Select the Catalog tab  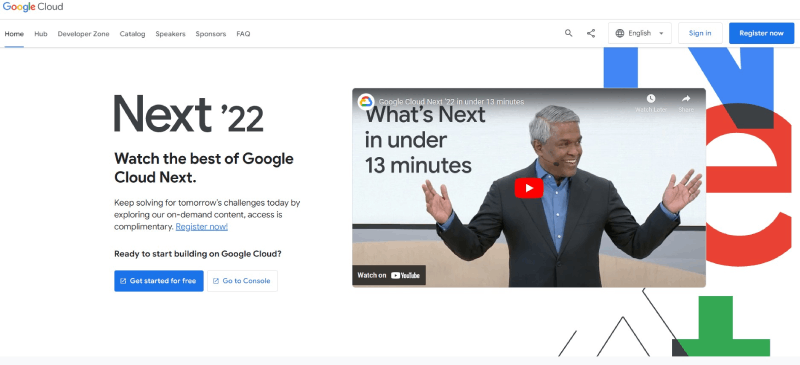pyautogui.click(x=133, y=34)
